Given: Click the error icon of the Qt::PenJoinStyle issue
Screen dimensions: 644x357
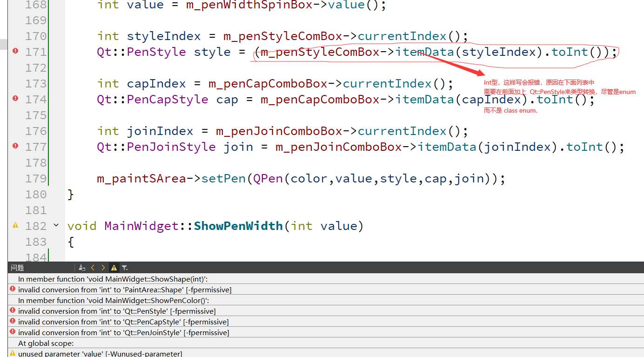Looking at the screenshot, I should tap(13, 332).
